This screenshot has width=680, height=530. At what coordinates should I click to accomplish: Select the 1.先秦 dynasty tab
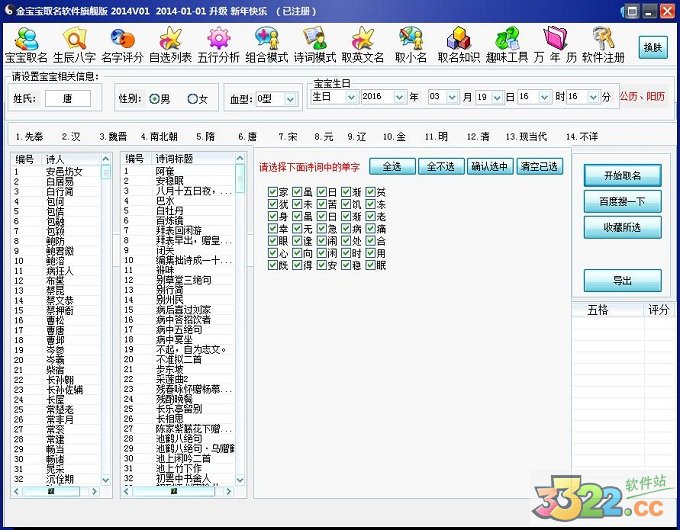[29, 137]
